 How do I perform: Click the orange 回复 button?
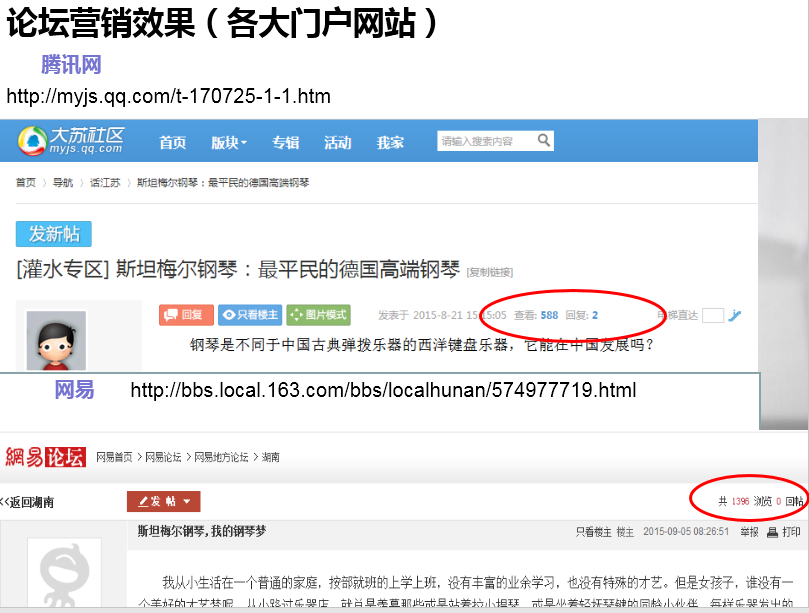(186, 315)
